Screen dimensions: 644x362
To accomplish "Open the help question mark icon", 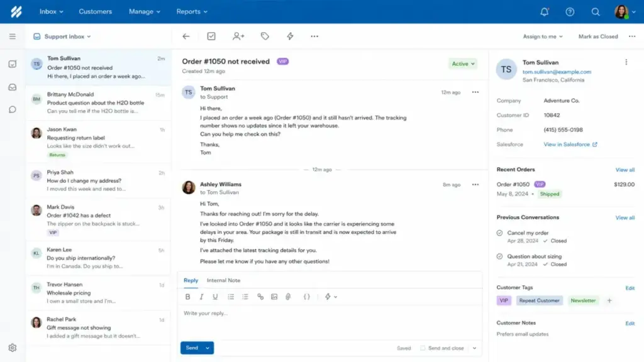I will click(570, 11).
